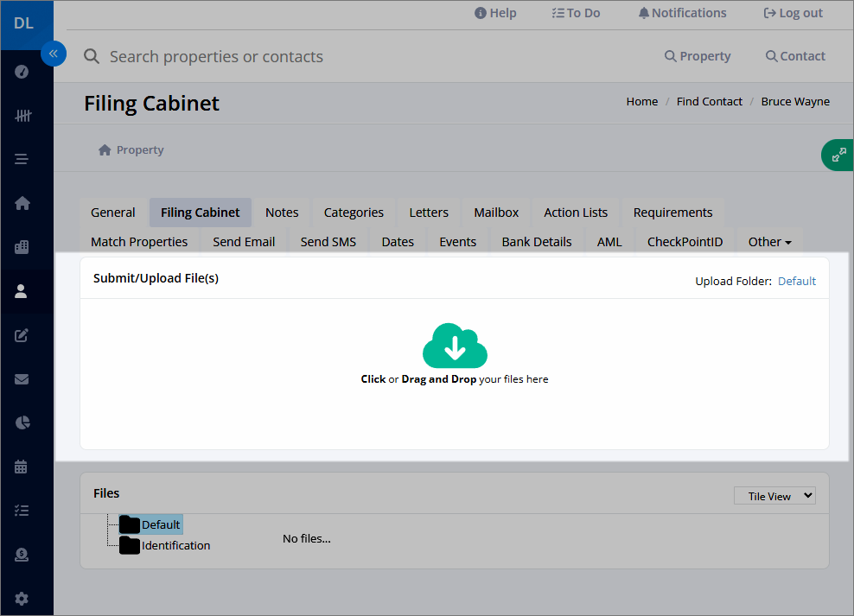This screenshot has width=854, height=616.
Task: Click Find Contact in breadcrumb
Action: [x=709, y=102]
